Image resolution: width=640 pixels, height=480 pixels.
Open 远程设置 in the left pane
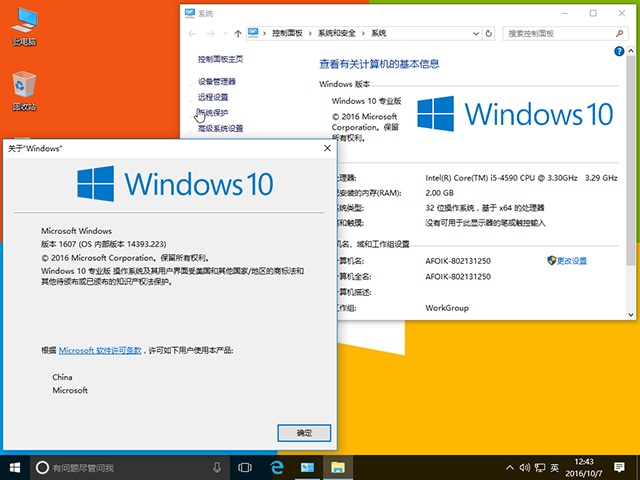click(x=213, y=97)
